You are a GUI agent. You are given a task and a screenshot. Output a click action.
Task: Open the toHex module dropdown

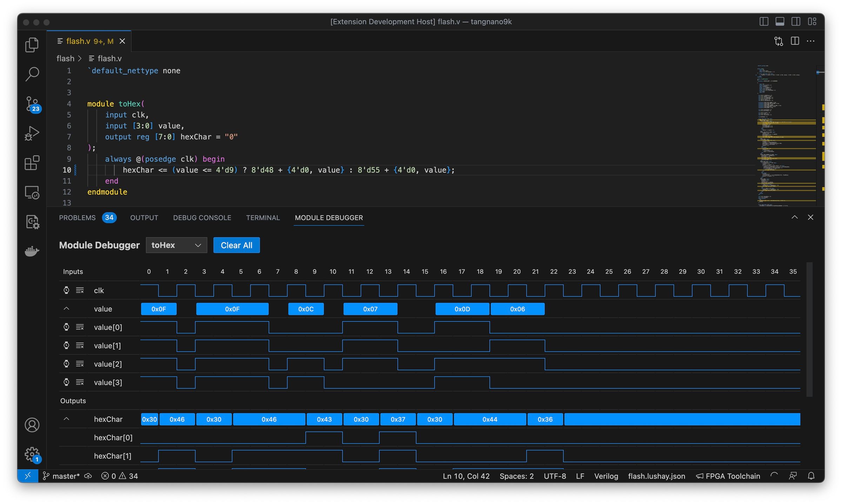[x=176, y=245]
